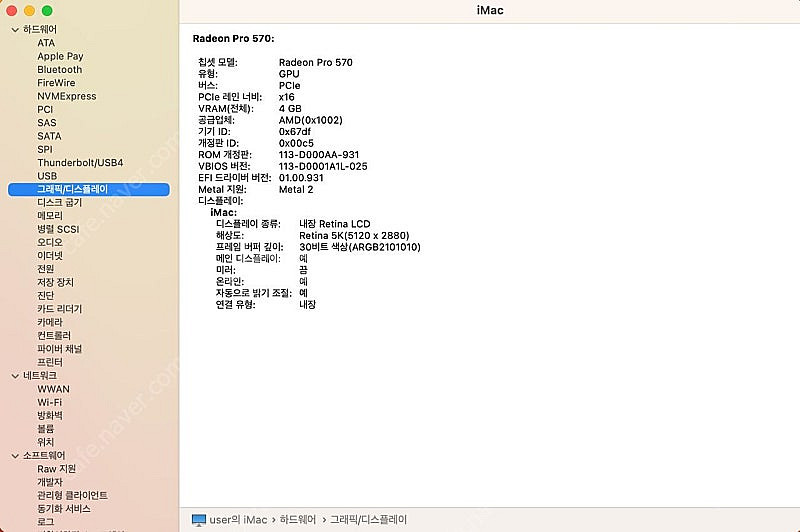This screenshot has height=532, width=800.
Task: Select 동기화 서비스 in the sidebar
Action: tap(63, 508)
